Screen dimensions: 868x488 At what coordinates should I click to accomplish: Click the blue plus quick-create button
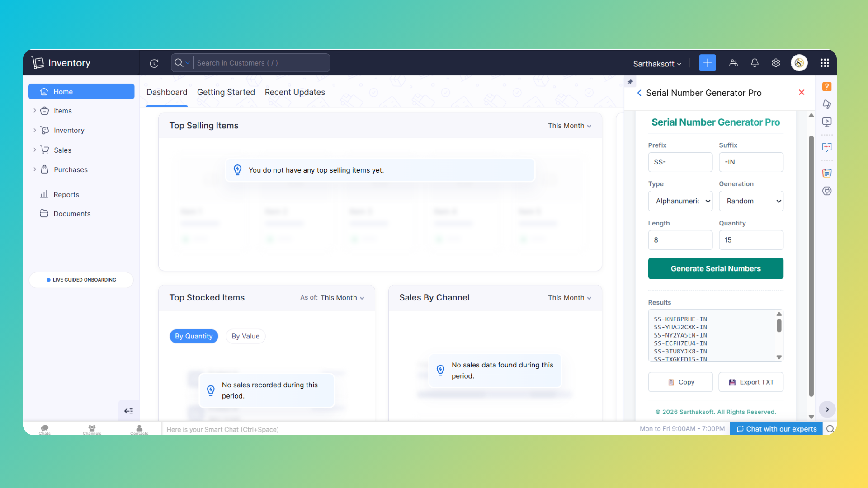pos(707,63)
